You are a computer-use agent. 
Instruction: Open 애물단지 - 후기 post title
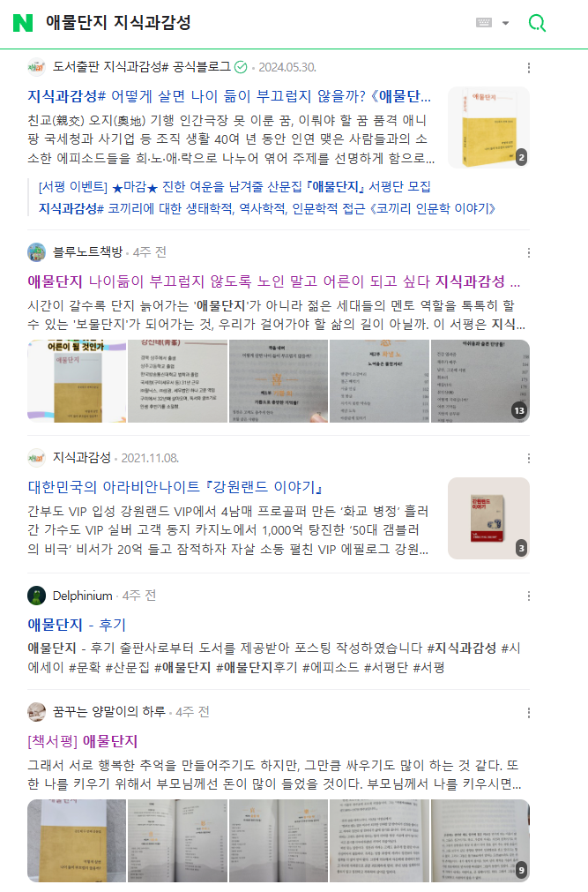tap(77, 625)
